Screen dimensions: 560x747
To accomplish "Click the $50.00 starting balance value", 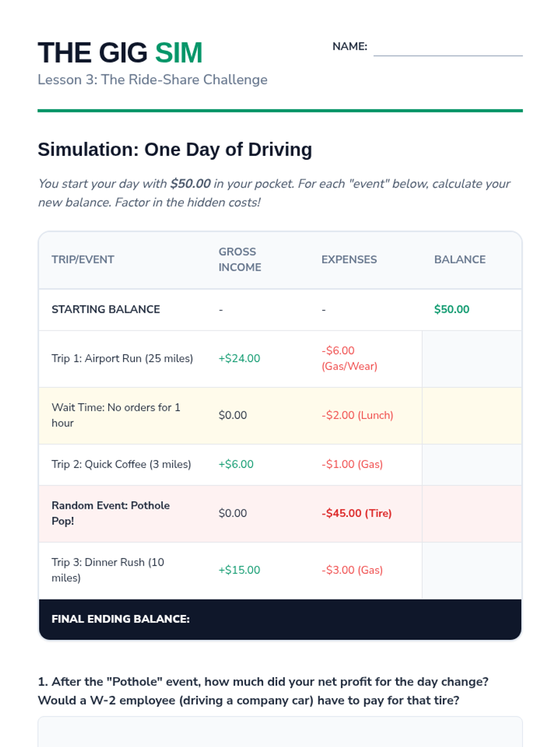I will [x=452, y=310].
